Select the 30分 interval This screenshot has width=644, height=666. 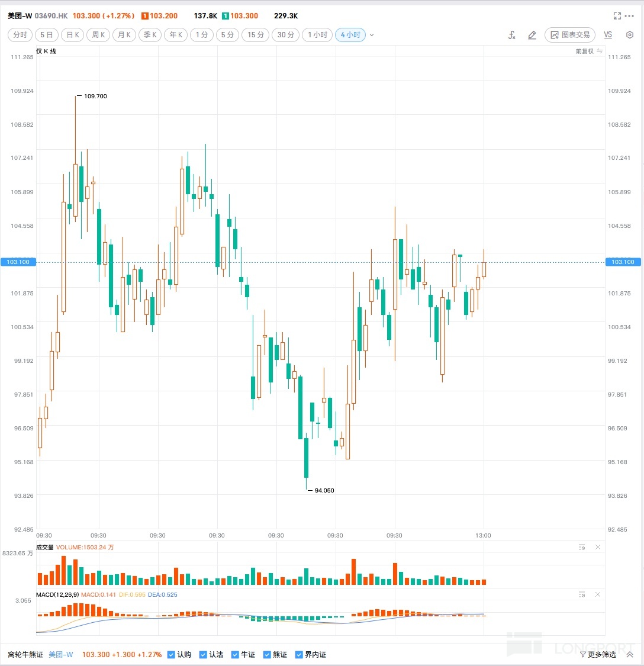coord(285,35)
